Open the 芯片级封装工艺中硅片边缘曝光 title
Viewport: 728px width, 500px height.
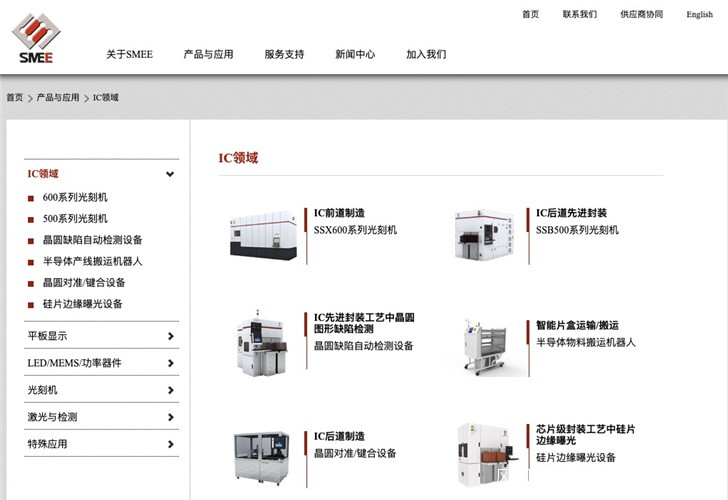585,435
